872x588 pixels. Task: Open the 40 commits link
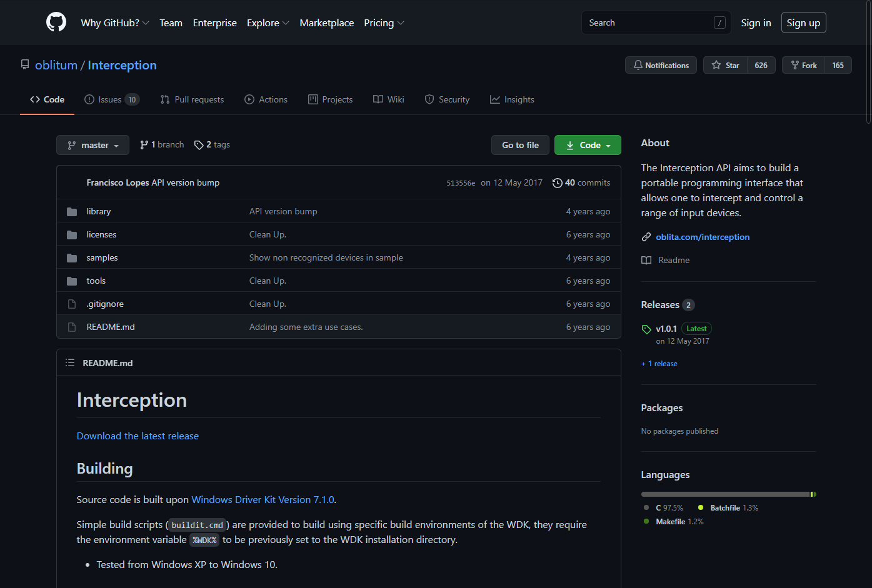pyautogui.click(x=581, y=183)
